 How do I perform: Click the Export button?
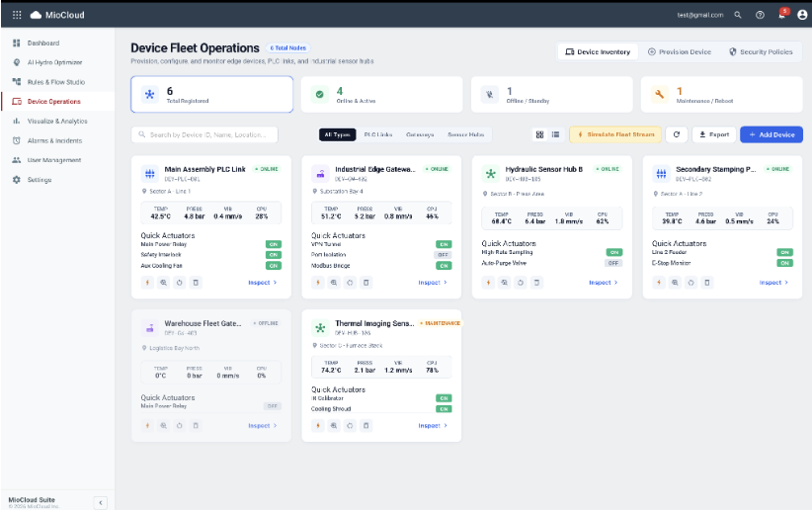714,134
